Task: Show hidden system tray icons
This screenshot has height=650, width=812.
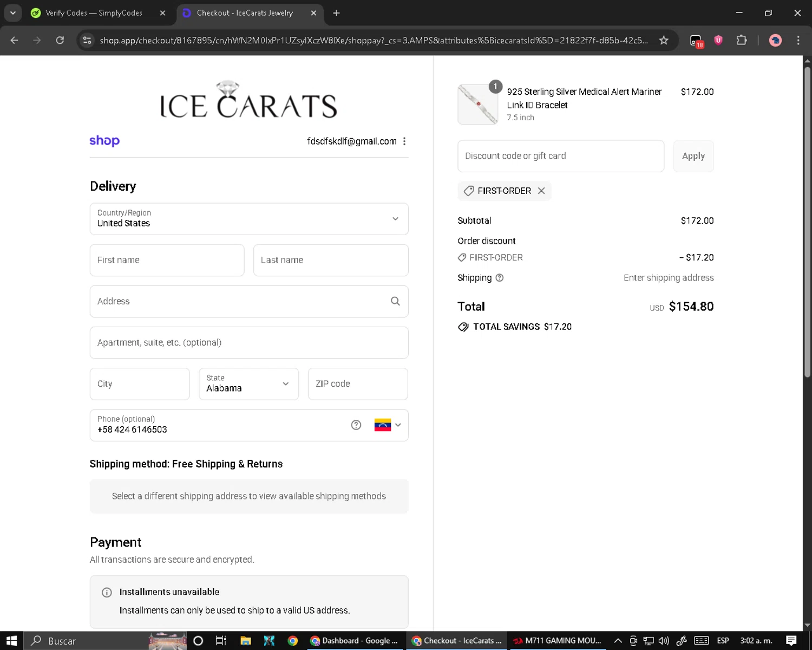Action: point(618,641)
